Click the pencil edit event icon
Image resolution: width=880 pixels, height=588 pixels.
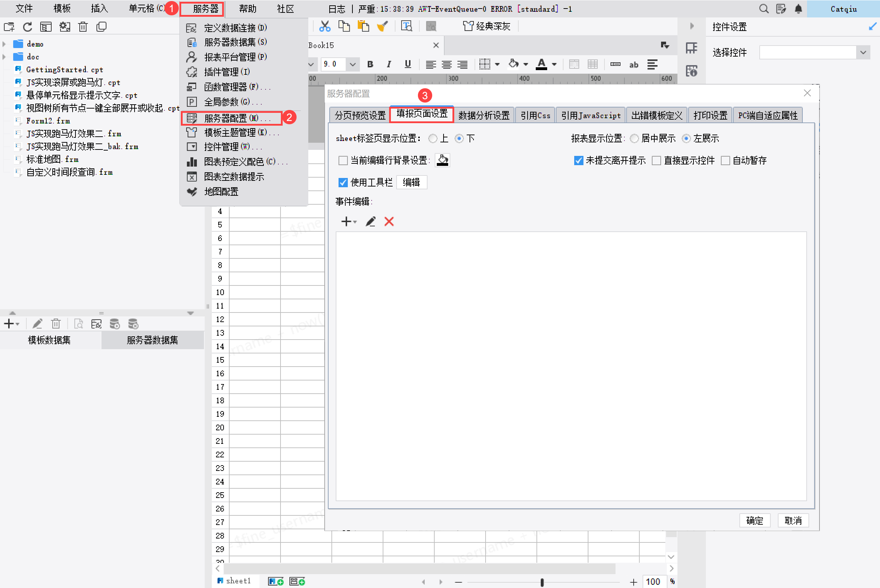[x=371, y=222]
